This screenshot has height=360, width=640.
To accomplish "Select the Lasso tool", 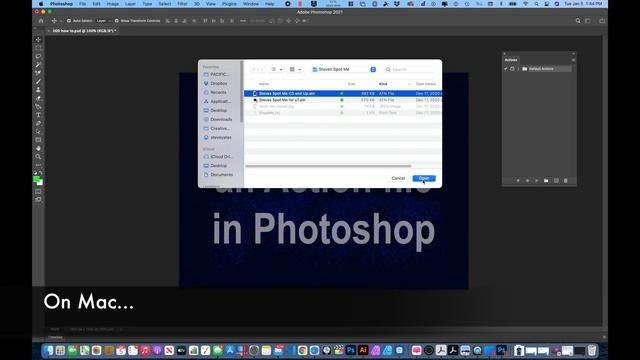I will 38,56.
